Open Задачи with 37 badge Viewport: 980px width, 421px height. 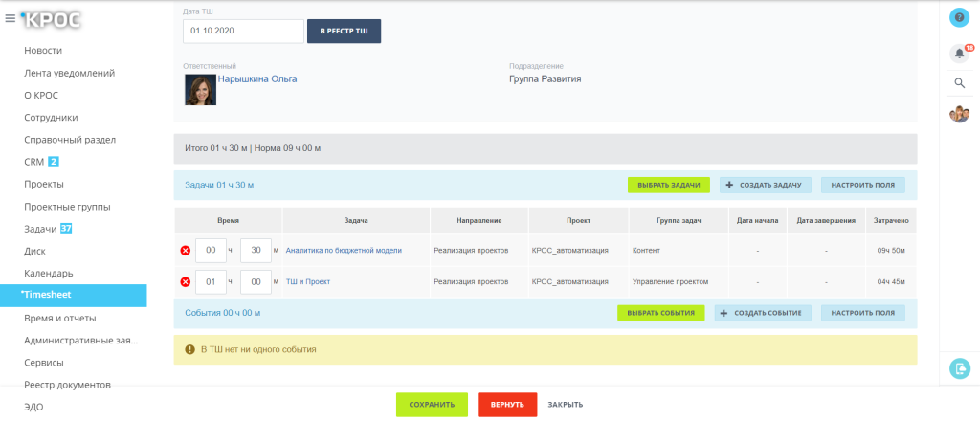[48, 230]
